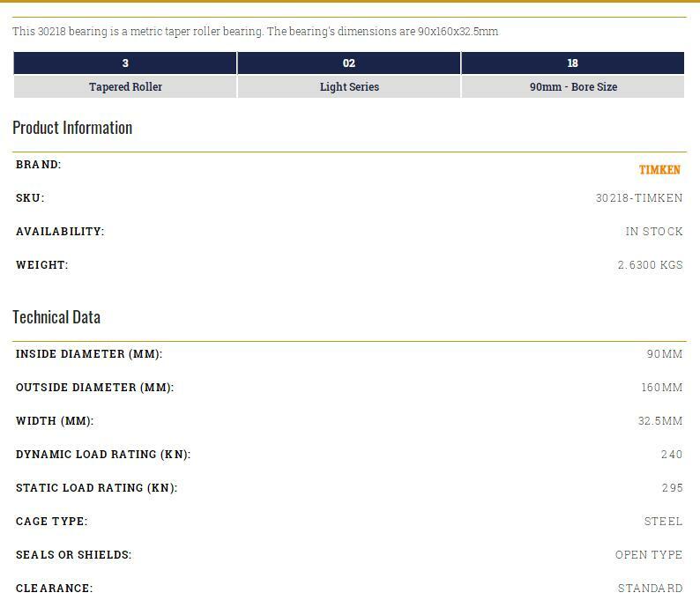Viewport: 700px width, 615px height.
Task: Click the 'Light Series' cell
Action: (349, 86)
